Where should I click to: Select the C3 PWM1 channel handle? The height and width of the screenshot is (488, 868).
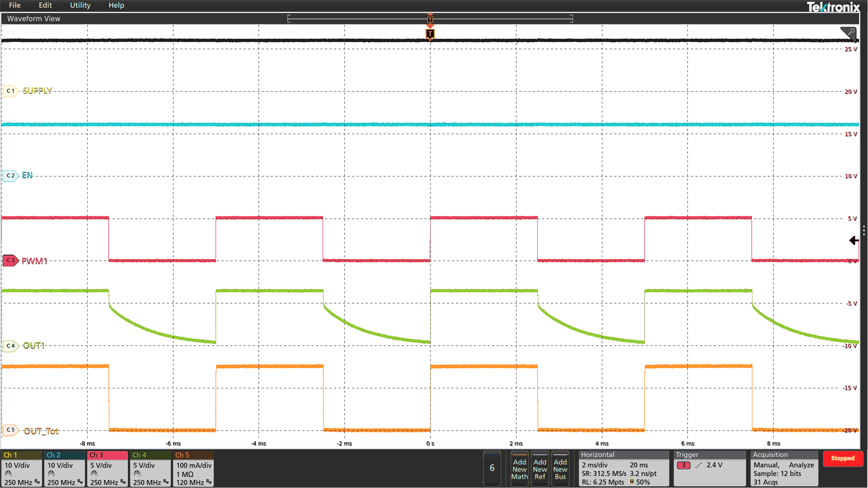[11, 261]
